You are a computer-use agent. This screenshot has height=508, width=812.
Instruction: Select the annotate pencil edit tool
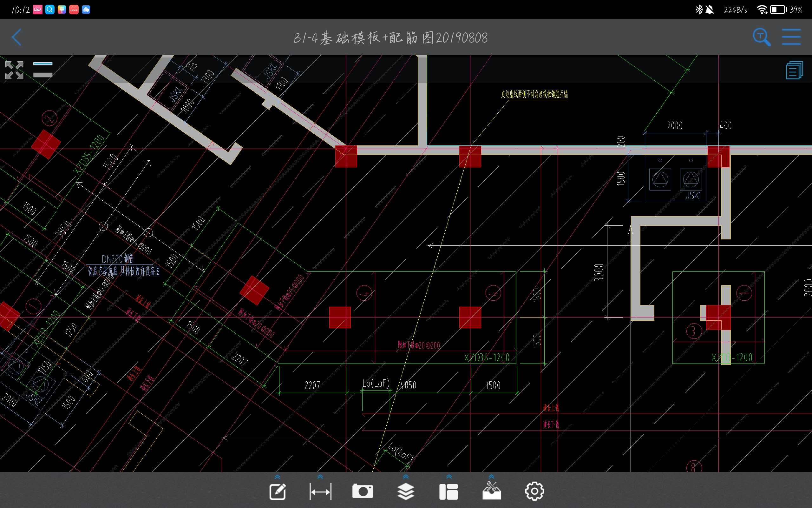click(278, 491)
